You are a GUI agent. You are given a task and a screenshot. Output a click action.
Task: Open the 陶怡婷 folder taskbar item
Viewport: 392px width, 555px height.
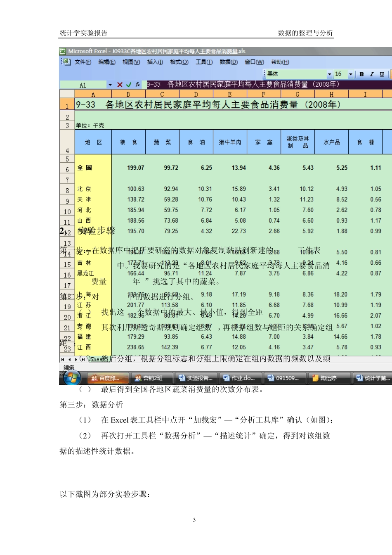click(328, 378)
